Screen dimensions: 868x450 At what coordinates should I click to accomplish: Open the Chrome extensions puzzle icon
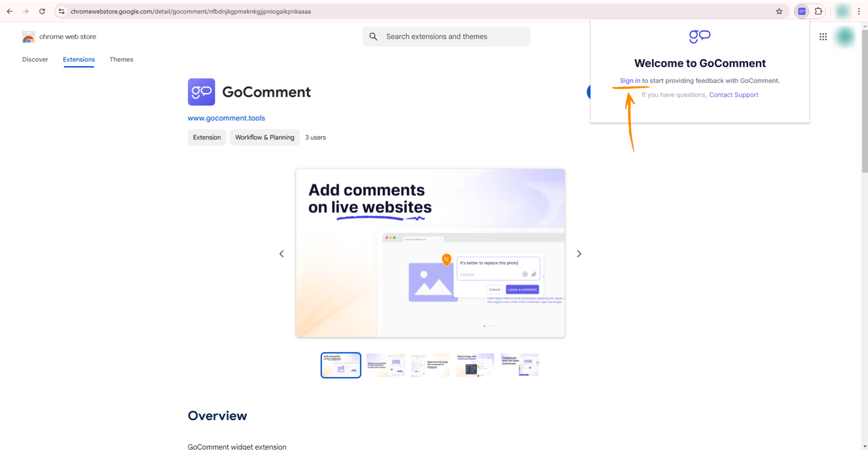(818, 11)
